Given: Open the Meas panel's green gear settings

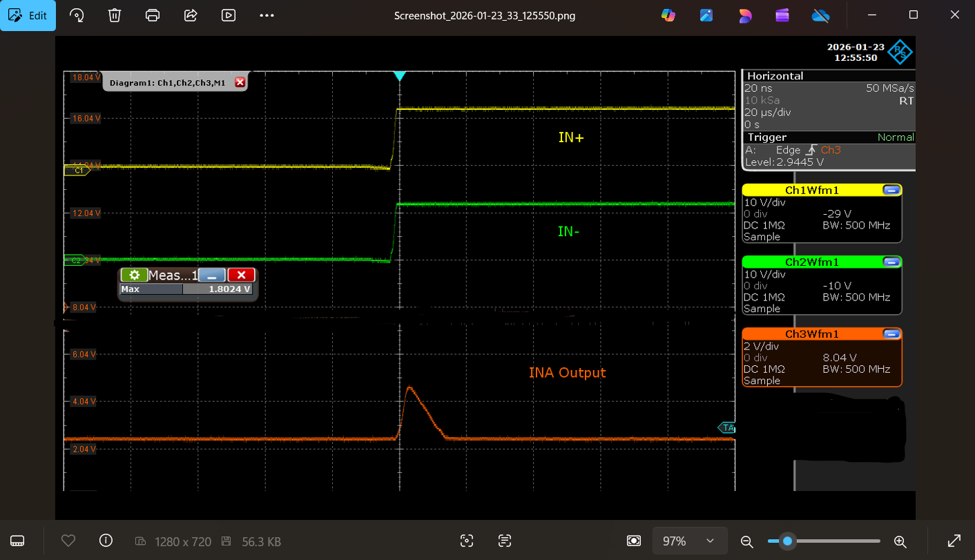Looking at the screenshot, I should (134, 275).
